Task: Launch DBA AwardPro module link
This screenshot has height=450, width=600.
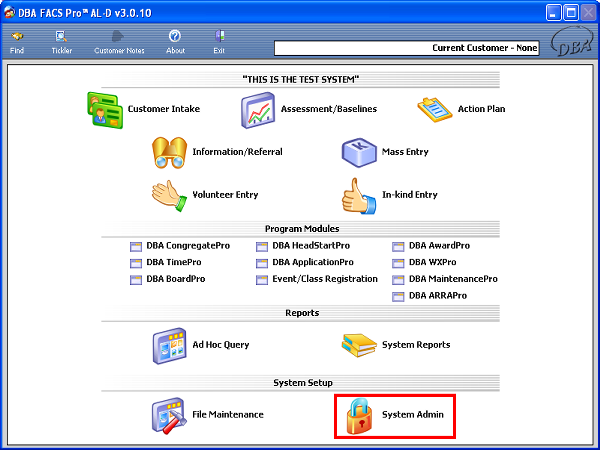Action: point(439,246)
